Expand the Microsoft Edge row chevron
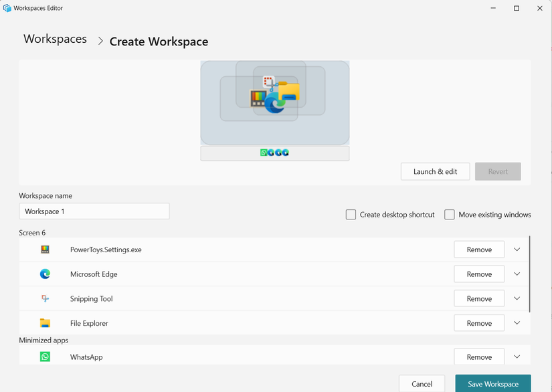The height and width of the screenshot is (392, 552). coord(516,274)
